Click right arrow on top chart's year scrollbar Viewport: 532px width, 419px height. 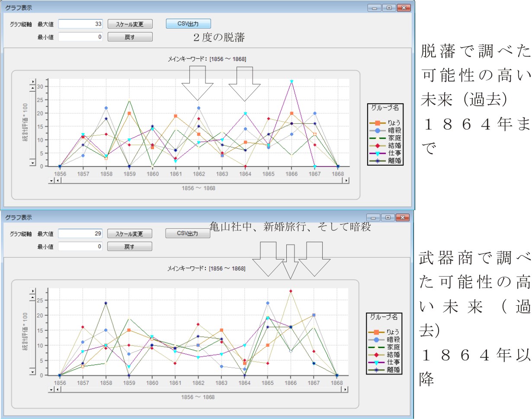pos(345,181)
